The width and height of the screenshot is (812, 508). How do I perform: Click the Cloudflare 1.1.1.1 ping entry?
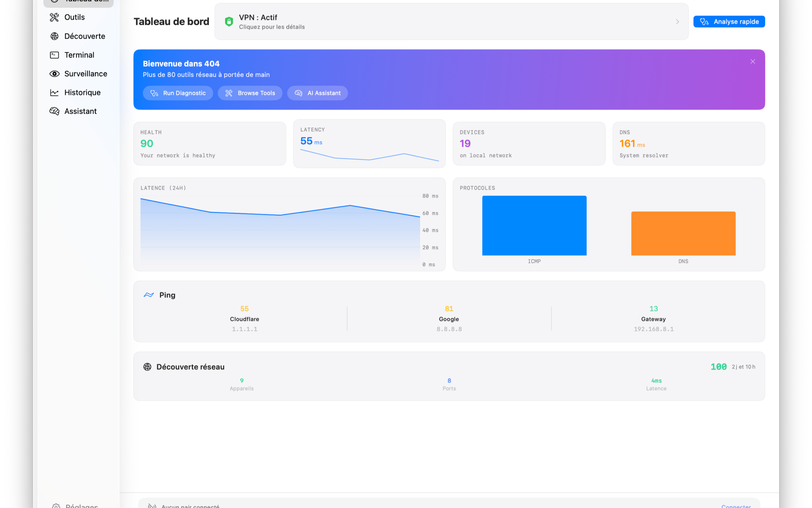(245, 319)
